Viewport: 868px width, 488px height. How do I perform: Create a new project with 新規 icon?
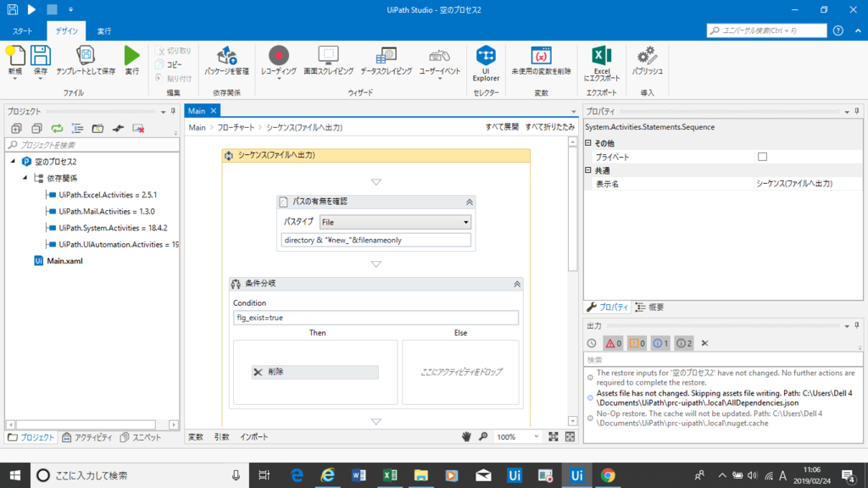(x=15, y=60)
